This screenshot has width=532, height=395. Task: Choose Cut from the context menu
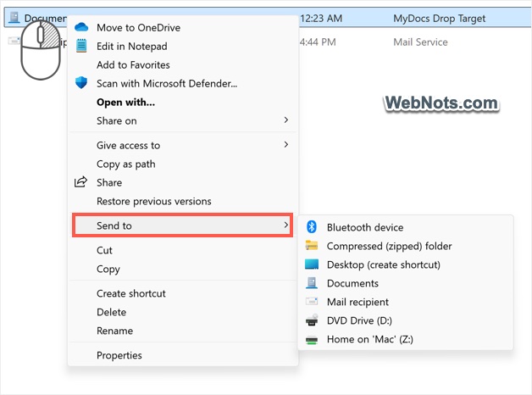(x=183, y=250)
